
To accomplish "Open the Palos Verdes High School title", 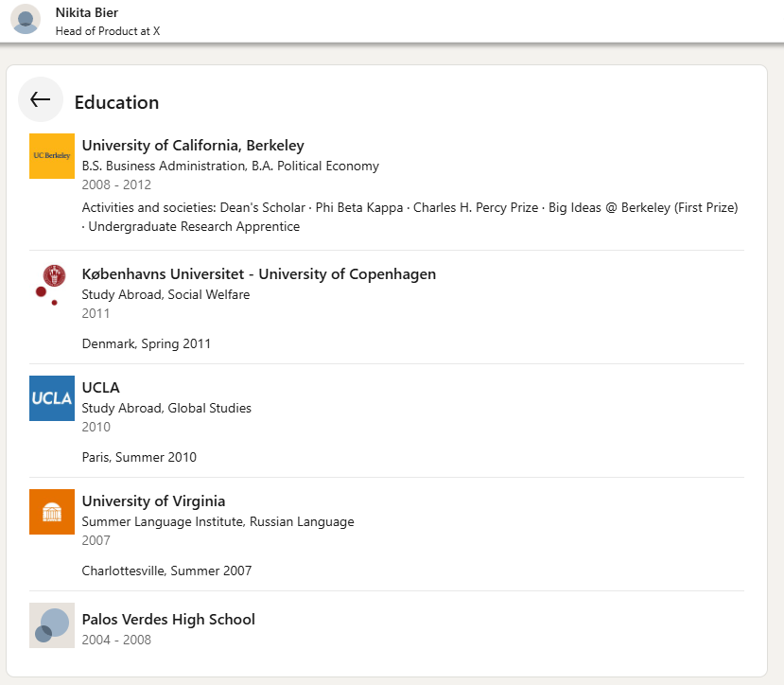I will pos(168,620).
